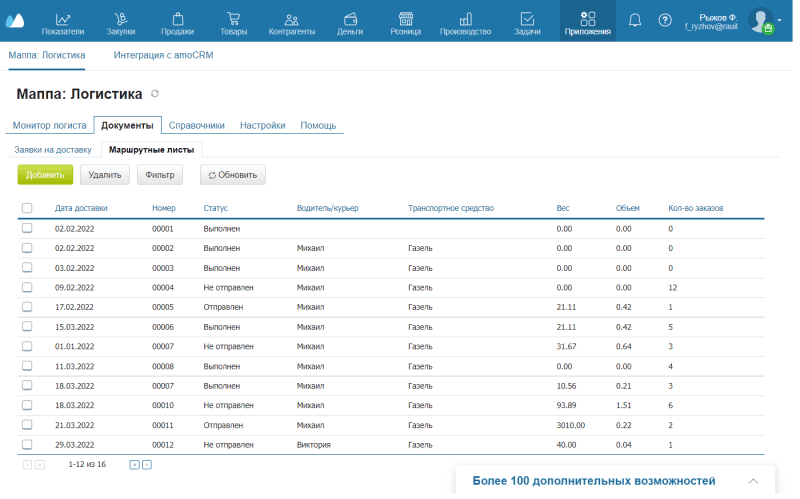Open the Показатели section icon
The width and height of the screenshot is (800, 499).
click(63, 19)
